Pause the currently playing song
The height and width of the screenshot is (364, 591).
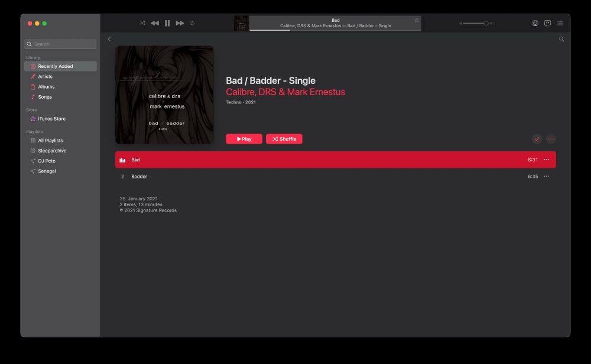click(167, 23)
